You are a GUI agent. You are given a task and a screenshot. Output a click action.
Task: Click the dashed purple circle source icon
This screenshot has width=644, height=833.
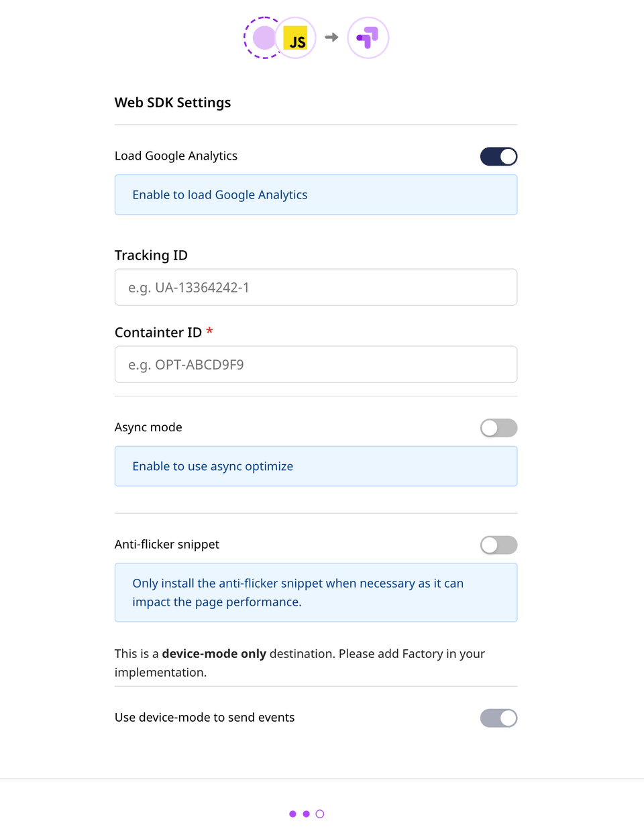click(x=263, y=38)
